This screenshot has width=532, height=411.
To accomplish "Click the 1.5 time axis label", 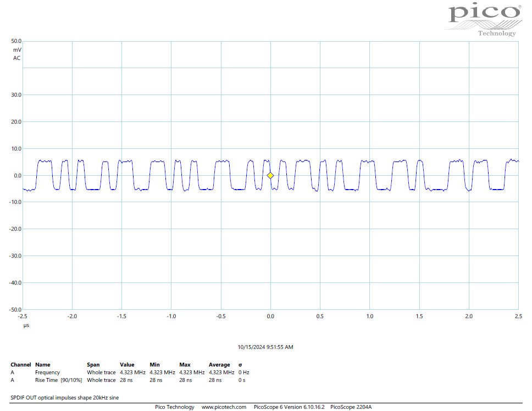I will point(419,316).
